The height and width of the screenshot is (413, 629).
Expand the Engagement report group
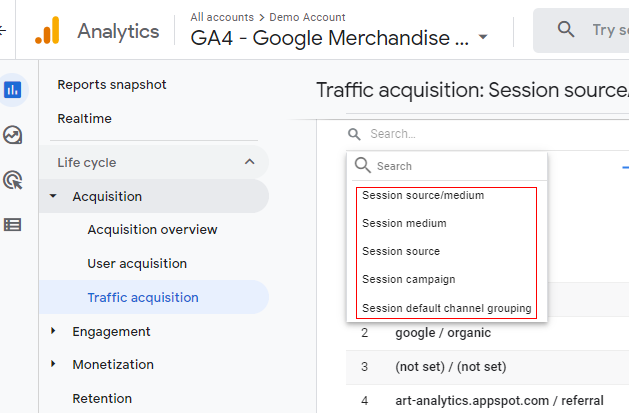click(53, 331)
